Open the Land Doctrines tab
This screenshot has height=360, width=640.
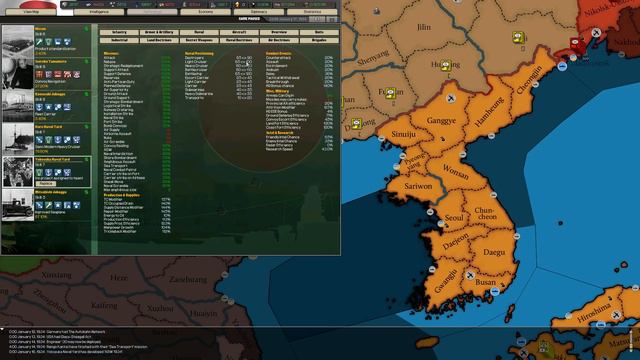(x=159, y=40)
